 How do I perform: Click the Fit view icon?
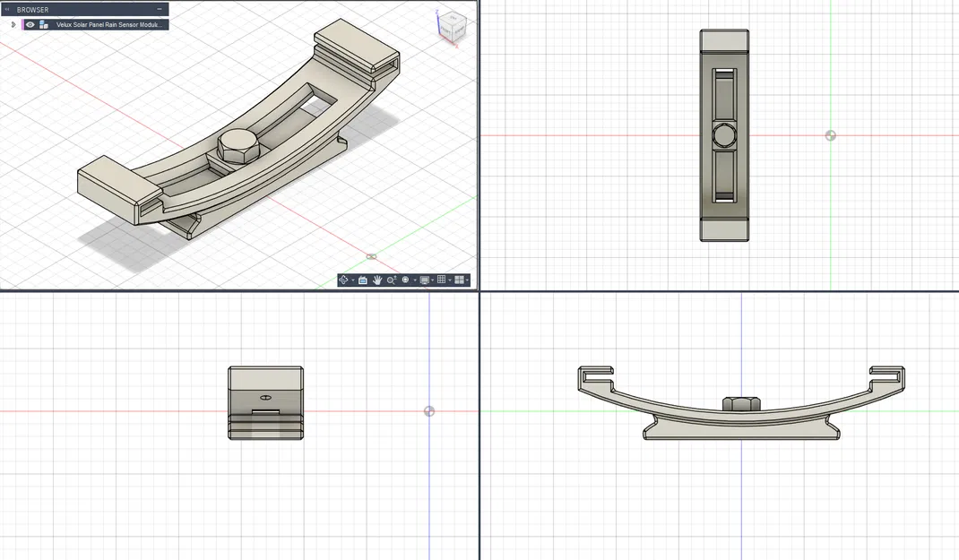tap(405, 280)
